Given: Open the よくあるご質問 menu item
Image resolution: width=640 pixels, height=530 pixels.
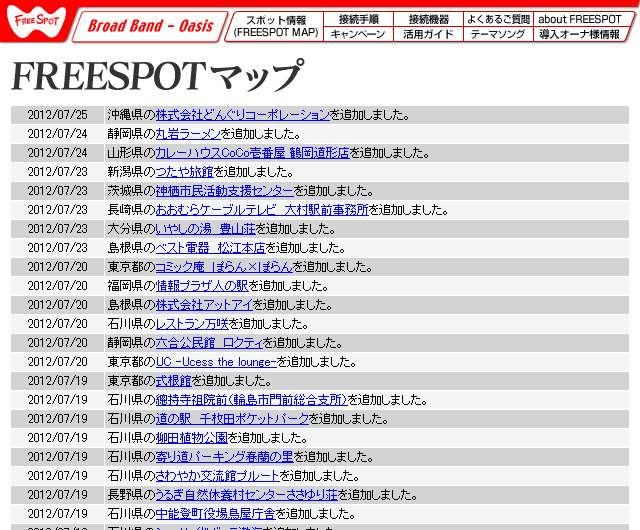Looking at the screenshot, I should point(498,19).
